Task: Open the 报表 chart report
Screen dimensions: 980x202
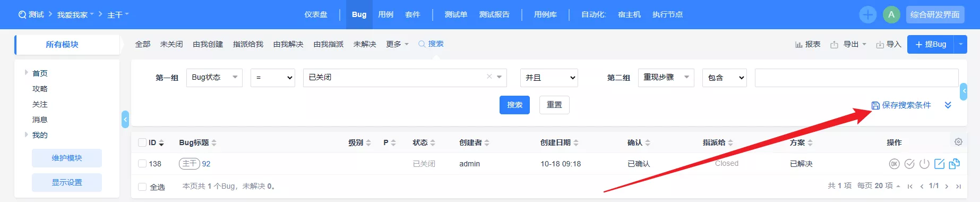Action: tap(807, 45)
